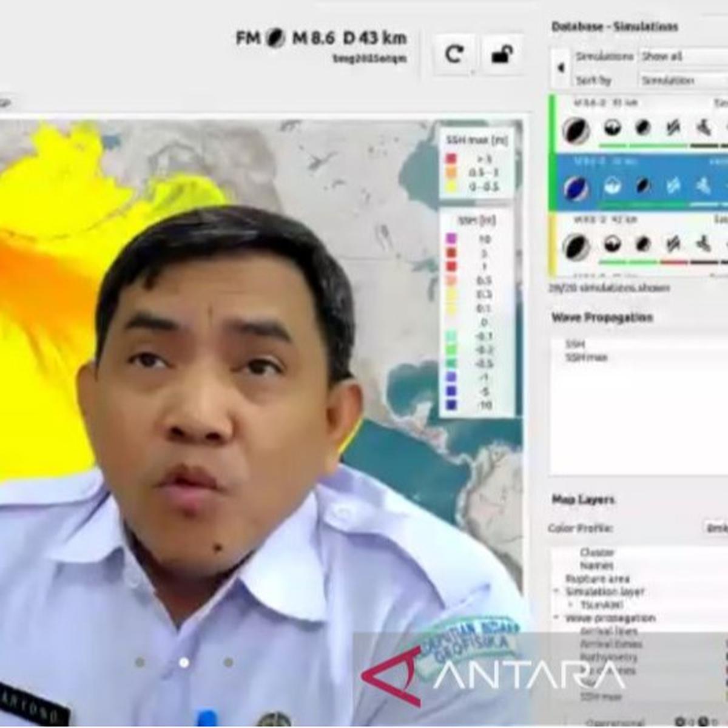Click half-filled circle icon in top simulation row
728x728 pixels.
click(613, 128)
